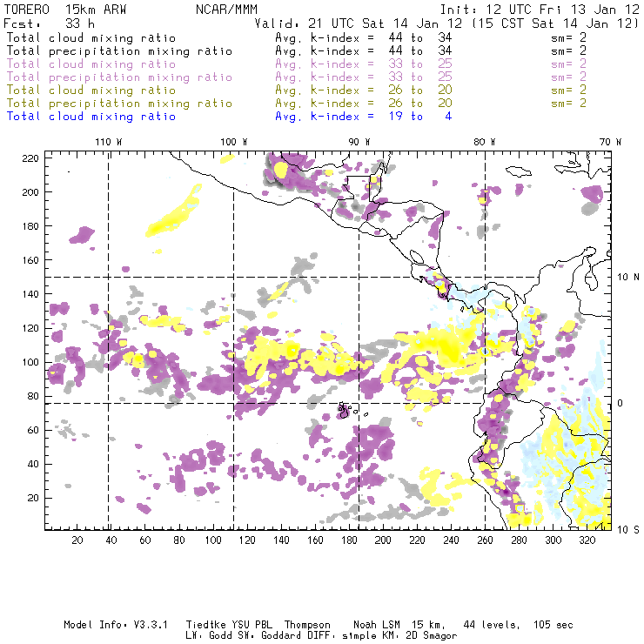Click olive "Total precipitation mixing ratio" legend row

[x=119, y=103]
